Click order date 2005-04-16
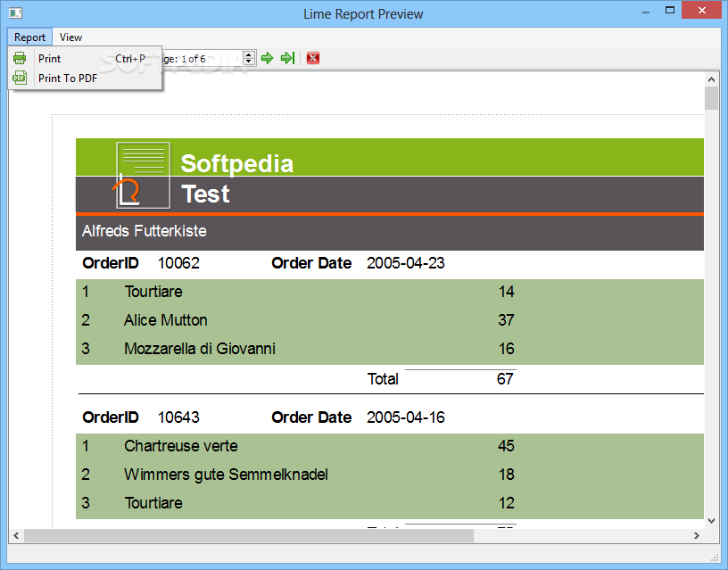This screenshot has height=570, width=728. tap(405, 417)
